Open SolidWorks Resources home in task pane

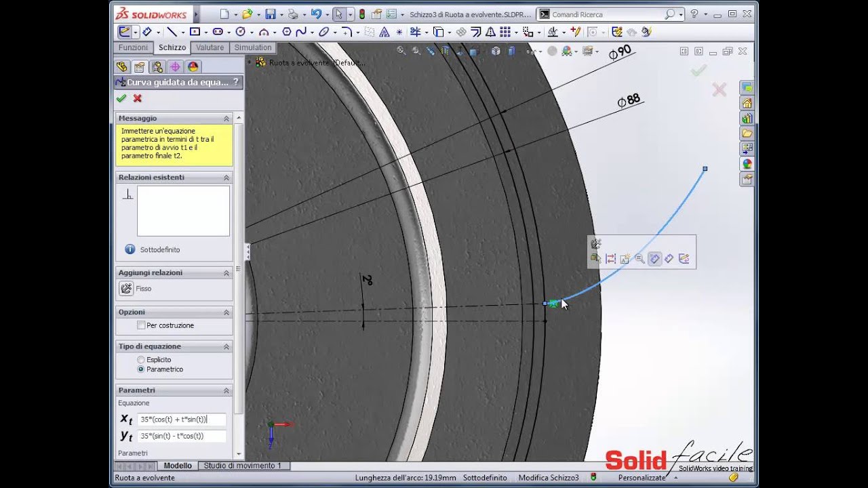pyautogui.click(x=747, y=103)
